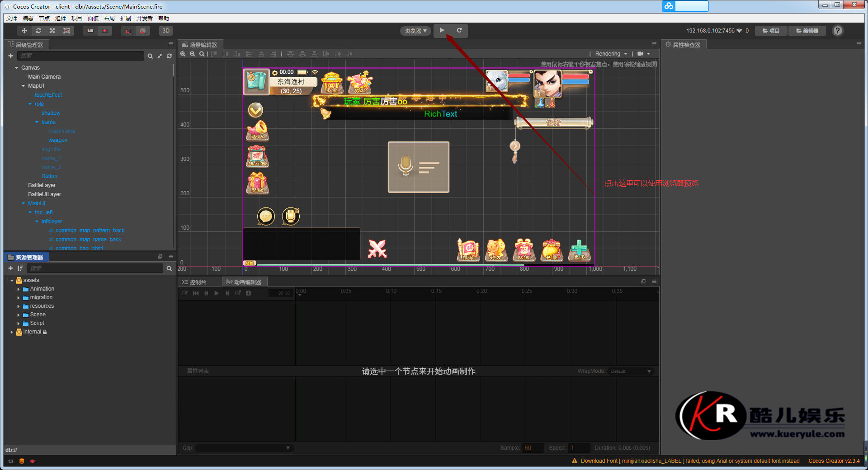
Task: Open the scene editor panel options menu
Action: coord(654,44)
